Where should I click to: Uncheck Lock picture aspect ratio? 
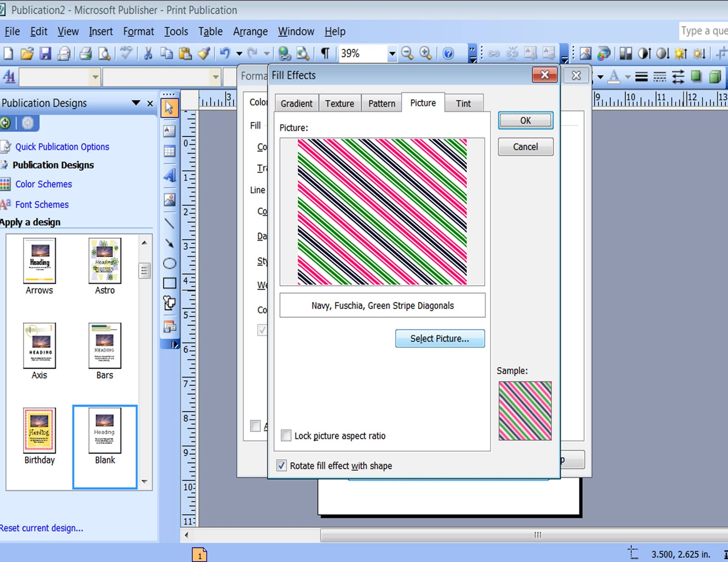coord(286,435)
